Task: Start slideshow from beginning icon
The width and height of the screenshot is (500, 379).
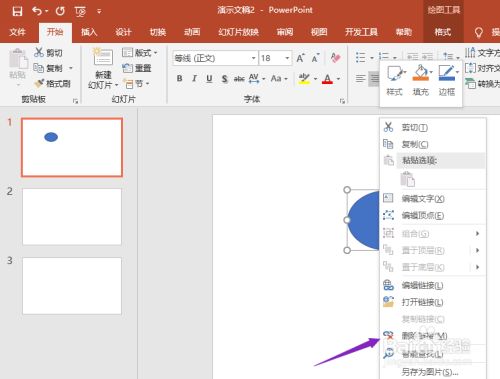Action: coord(80,12)
